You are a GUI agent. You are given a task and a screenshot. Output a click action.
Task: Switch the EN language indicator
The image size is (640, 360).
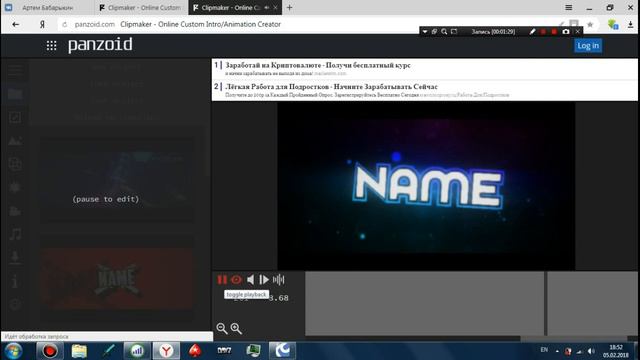[x=544, y=350]
